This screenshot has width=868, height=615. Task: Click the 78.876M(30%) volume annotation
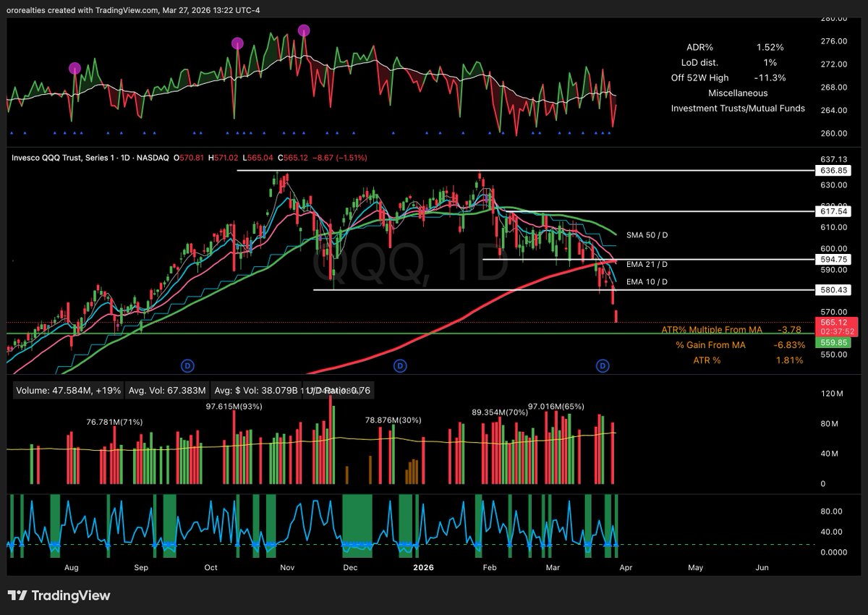[x=393, y=420]
